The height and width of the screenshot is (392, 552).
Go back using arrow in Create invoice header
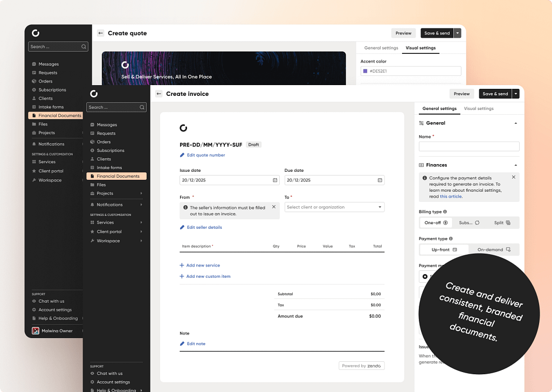[x=159, y=94]
